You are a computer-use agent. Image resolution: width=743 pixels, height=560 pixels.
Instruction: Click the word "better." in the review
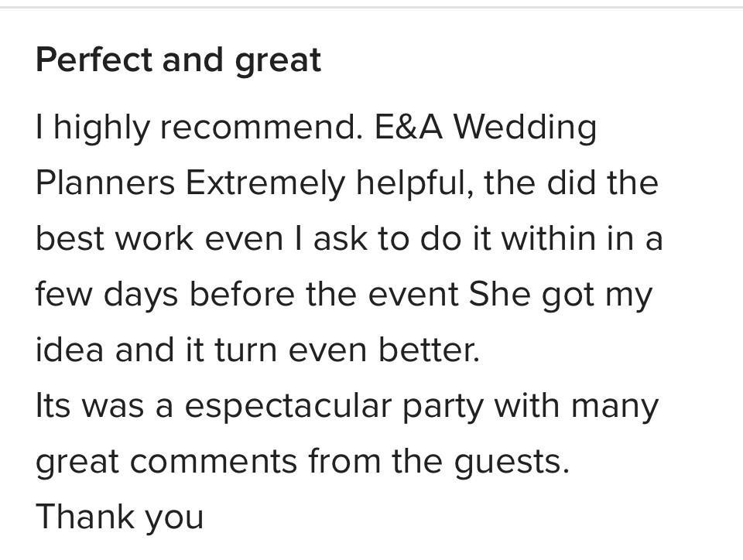pos(429,350)
